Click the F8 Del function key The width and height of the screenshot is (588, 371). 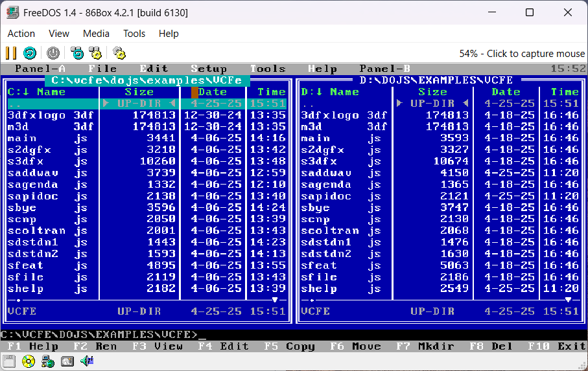pyautogui.click(x=491, y=346)
